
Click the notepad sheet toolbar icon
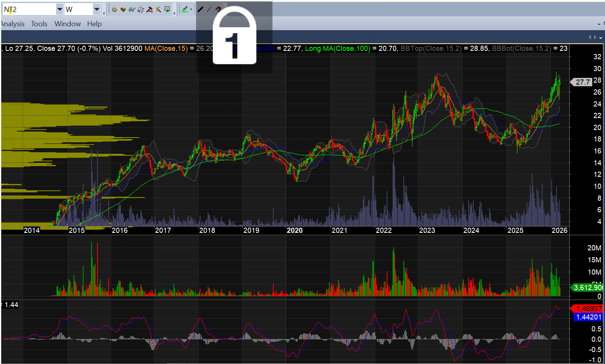tap(141, 9)
